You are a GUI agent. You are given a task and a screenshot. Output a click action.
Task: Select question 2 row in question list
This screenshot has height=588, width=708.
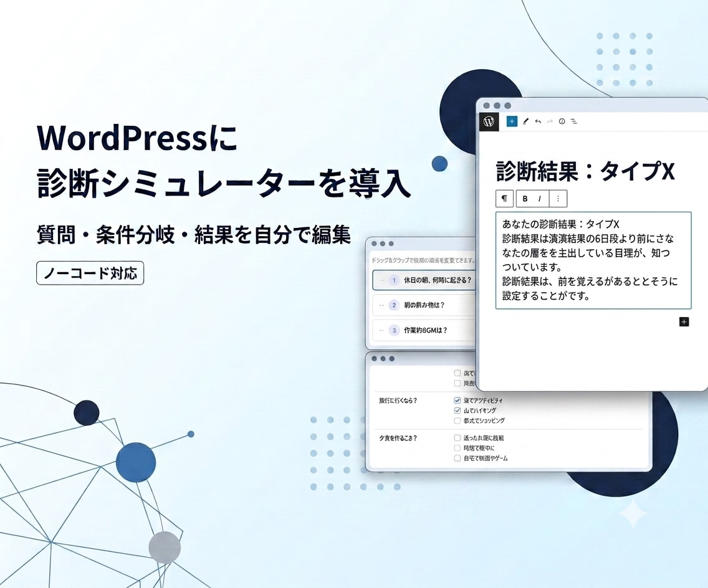click(x=424, y=305)
